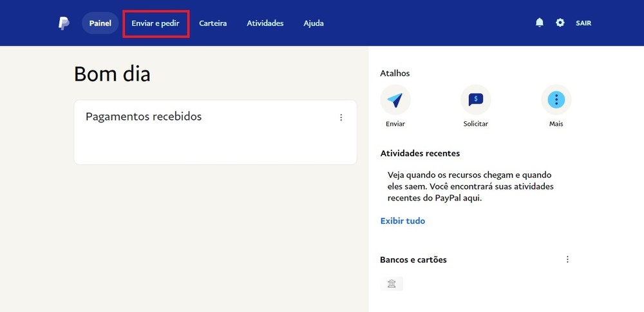Open the Mais shortcuts icon

(556, 100)
